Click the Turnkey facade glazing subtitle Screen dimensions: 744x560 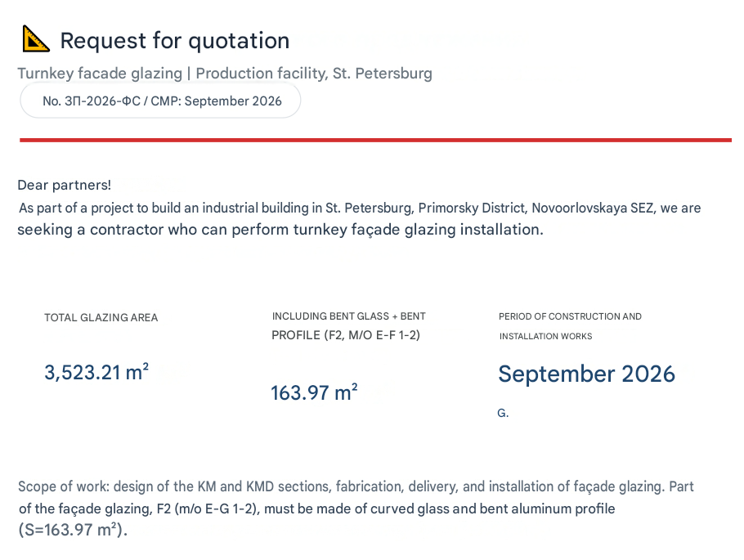[225, 74]
